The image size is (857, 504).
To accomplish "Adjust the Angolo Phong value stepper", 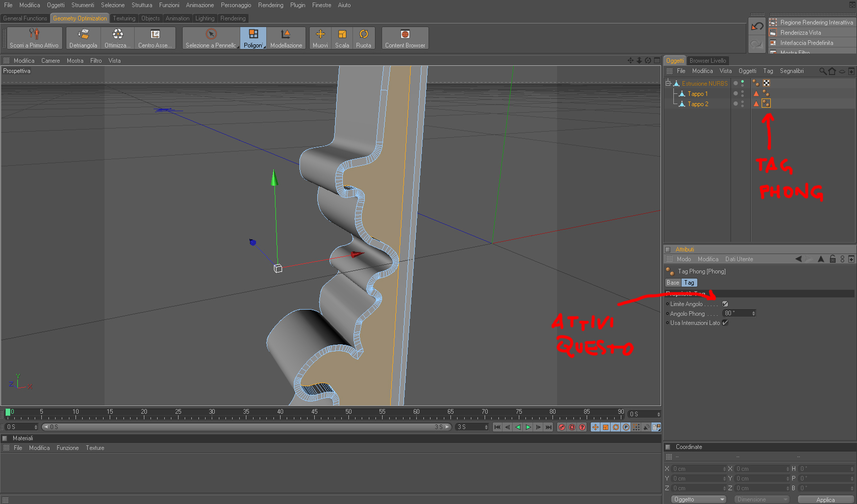I will [x=753, y=313].
